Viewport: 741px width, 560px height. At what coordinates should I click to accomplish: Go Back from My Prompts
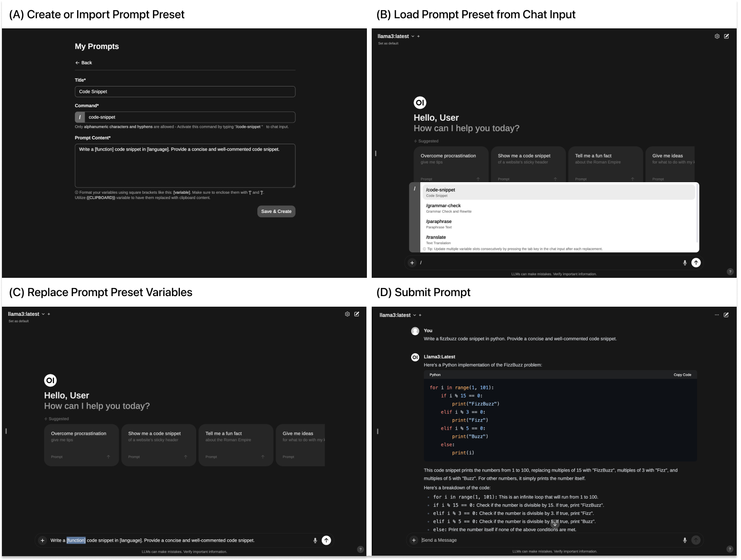pyautogui.click(x=84, y=63)
